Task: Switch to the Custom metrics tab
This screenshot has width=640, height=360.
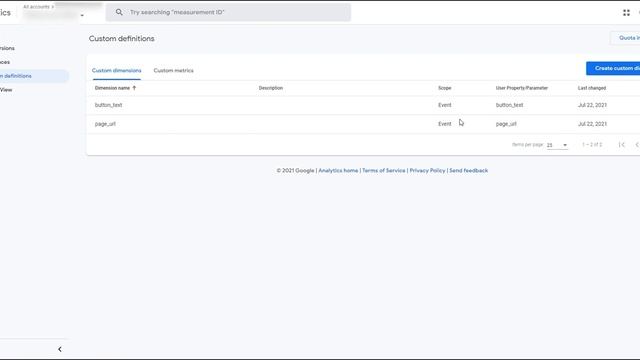Action: pyautogui.click(x=173, y=71)
